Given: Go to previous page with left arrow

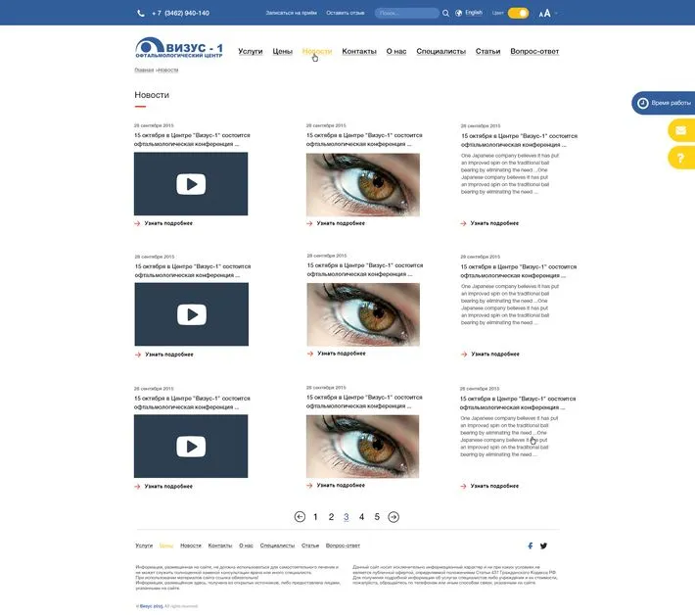Looking at the screenshot, I should coord(300,517).
